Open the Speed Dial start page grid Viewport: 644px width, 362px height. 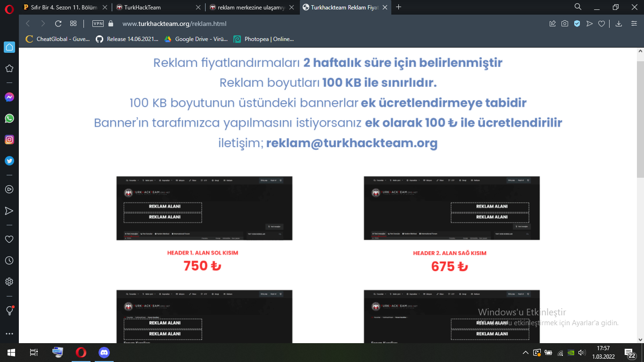(73, 24)
